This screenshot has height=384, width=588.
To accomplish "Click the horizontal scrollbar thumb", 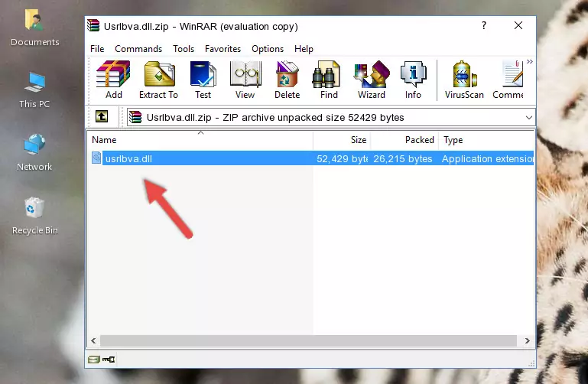I will point(308,340).
